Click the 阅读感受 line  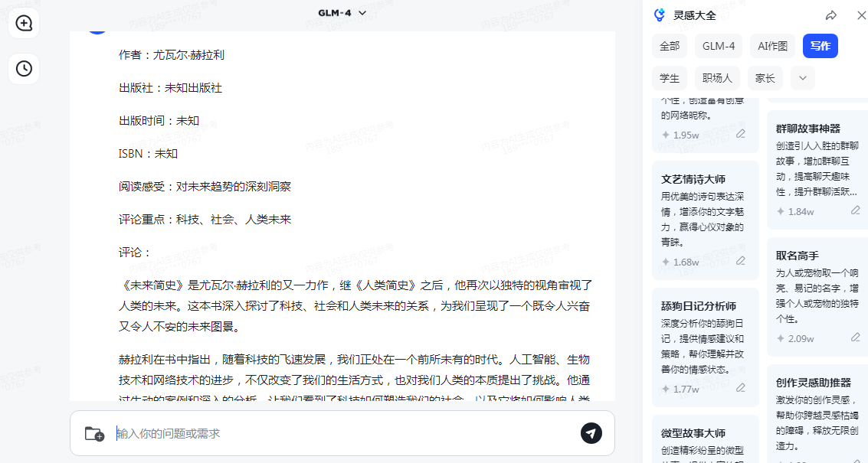[x=205, y=187]
